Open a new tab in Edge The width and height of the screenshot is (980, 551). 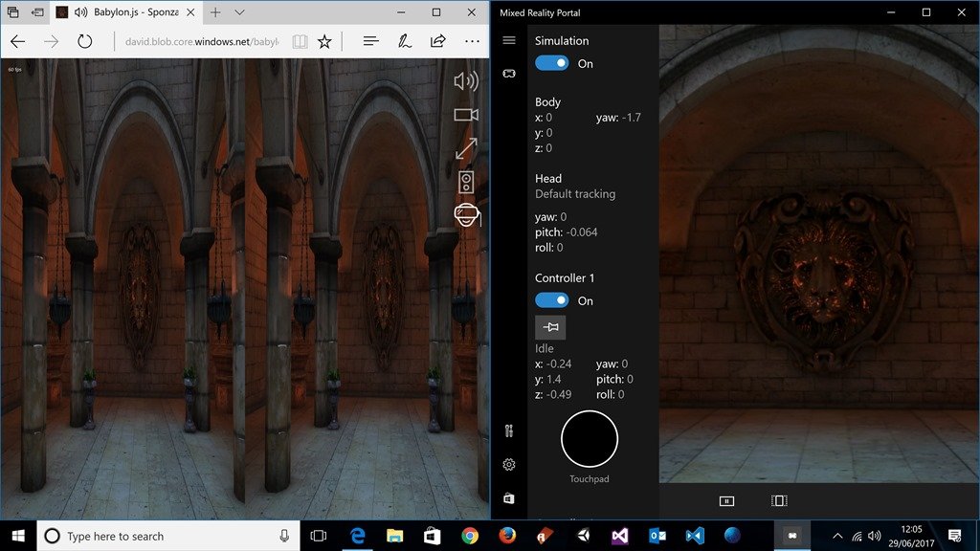click(215, 12)
